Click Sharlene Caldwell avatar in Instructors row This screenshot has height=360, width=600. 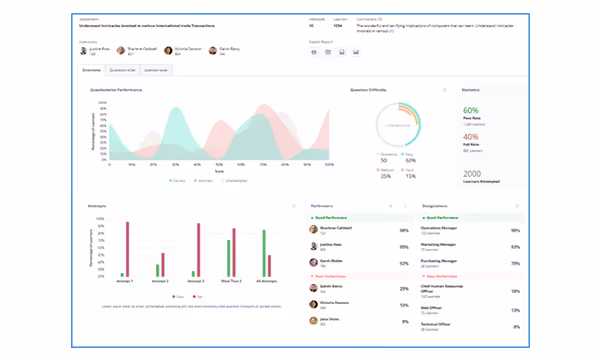[x=121, y=50]
